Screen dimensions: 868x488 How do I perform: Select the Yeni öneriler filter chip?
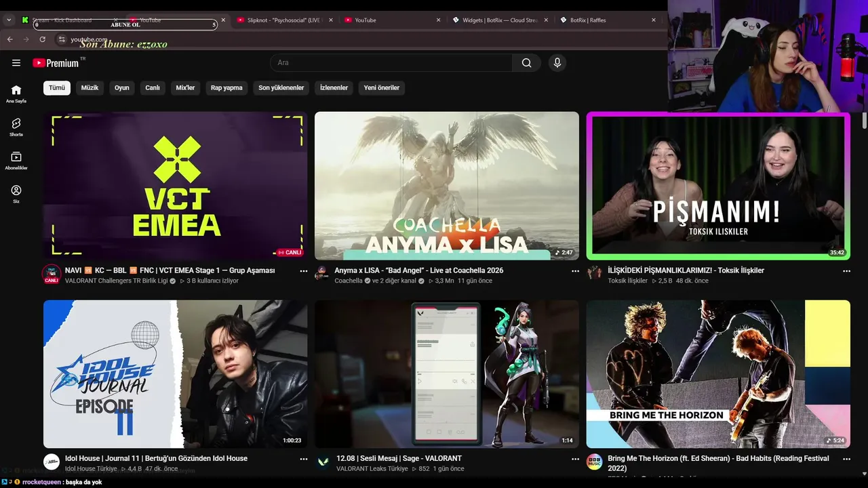[x=382, y=88]
